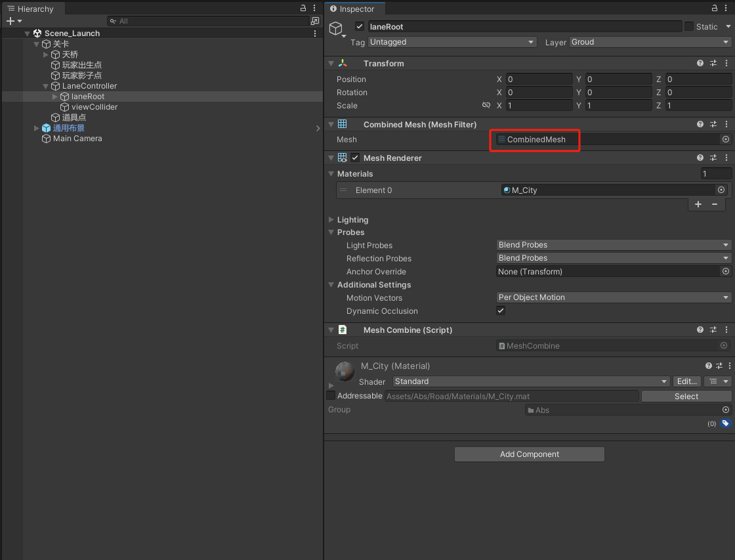Open the Tag dropdown set to Untagged

point(452,42)
